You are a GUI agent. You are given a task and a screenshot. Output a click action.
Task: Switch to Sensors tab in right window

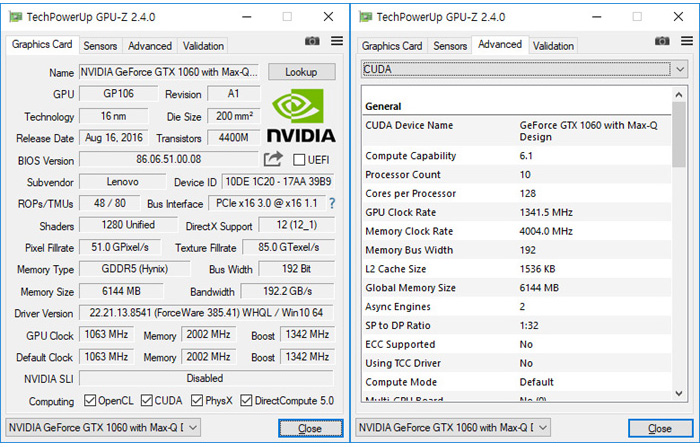point(450,46)
